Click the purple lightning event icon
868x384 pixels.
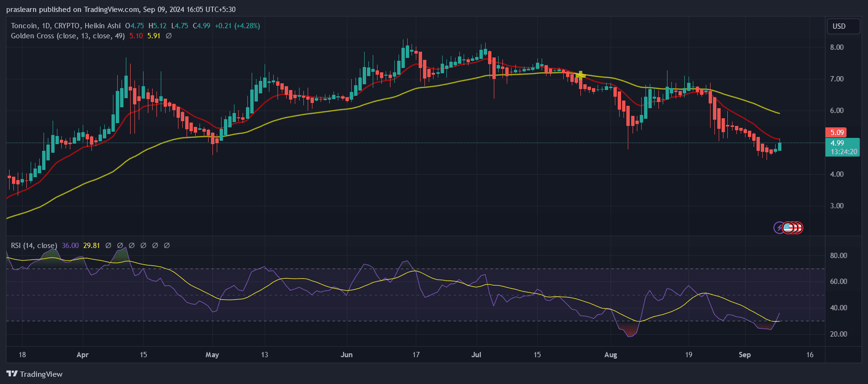[779, 227]
